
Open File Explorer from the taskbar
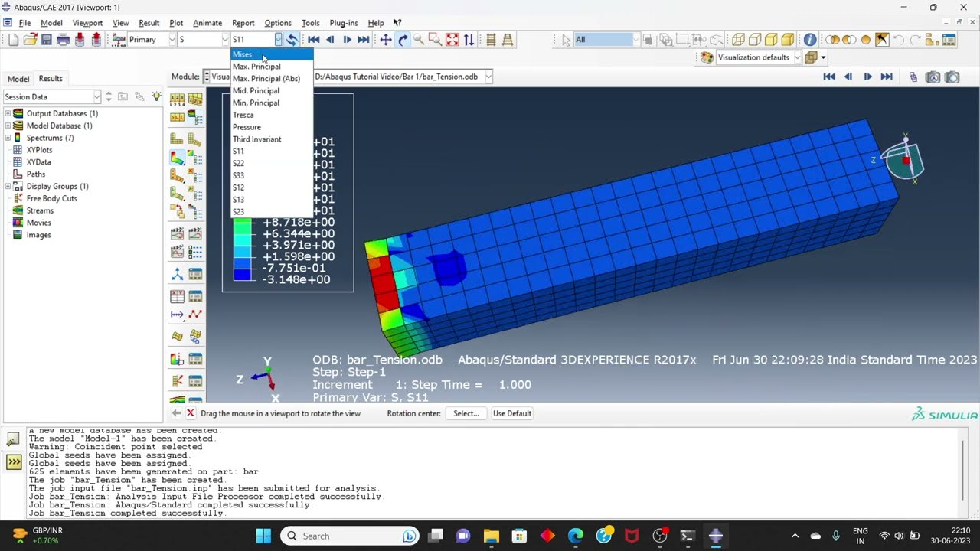click(491, 536)
